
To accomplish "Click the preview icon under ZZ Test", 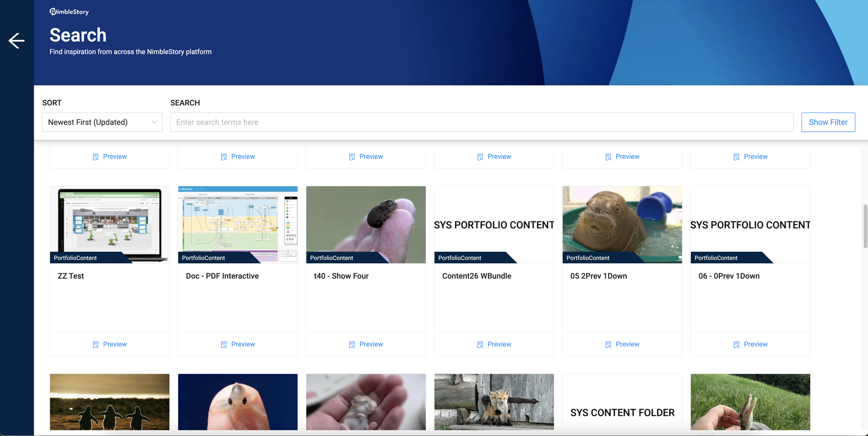I will pyautogui.click(x=96, y=344).
